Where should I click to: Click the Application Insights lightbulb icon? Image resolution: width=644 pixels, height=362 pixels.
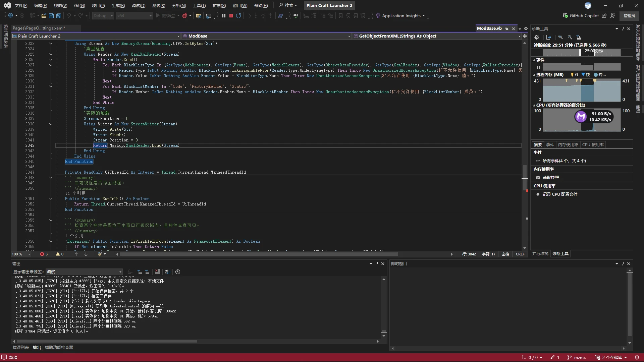click(378, 16)
